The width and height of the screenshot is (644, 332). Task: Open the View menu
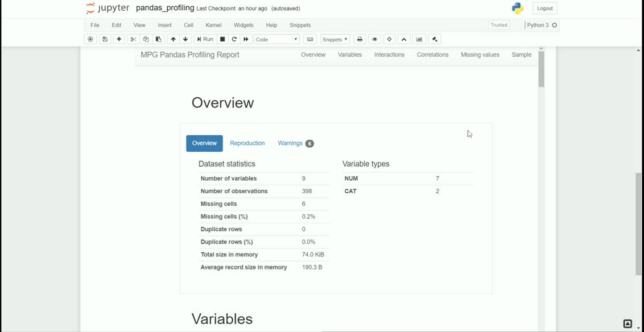tap(139, 25)
